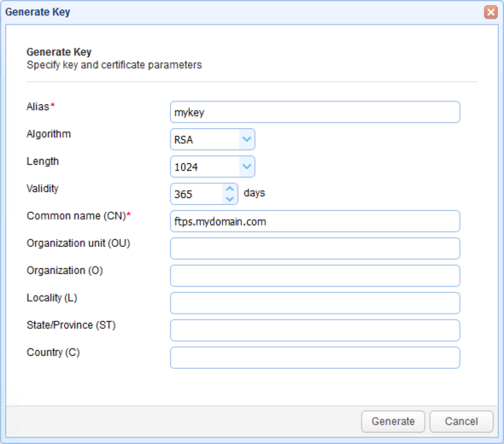The height and width of the screenshot is (444, 504).
Task: Click the Country (C) field
Action: (x=315, y=358)
